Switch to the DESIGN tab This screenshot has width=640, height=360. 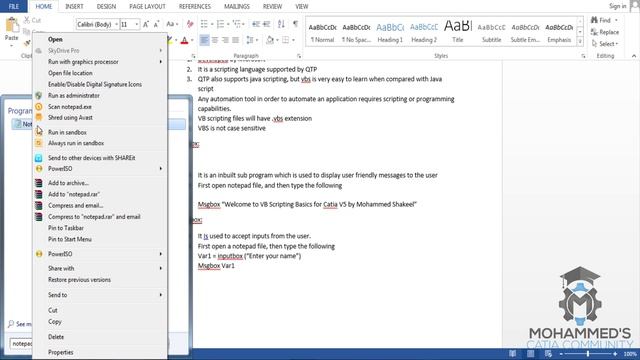point(106,7)
